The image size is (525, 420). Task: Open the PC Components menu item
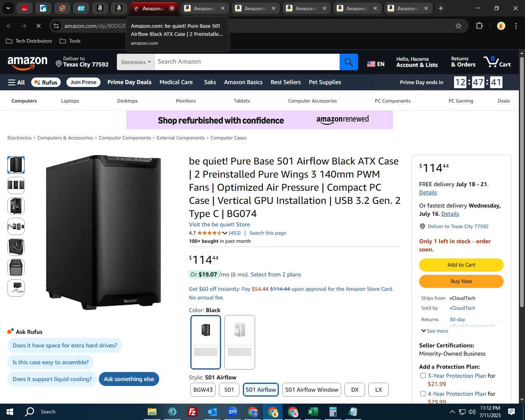tap(393, 101)
